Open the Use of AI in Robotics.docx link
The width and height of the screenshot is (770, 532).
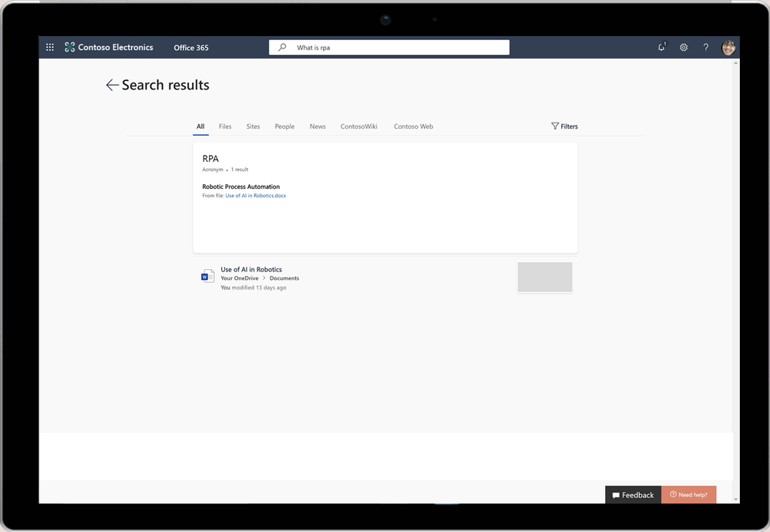click(255, 196)
